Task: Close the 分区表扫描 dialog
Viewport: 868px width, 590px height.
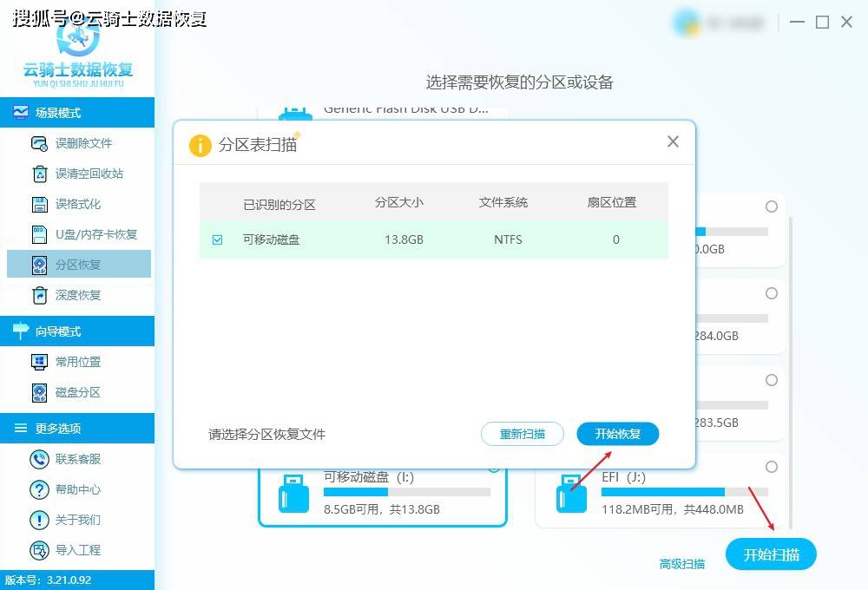Action: tap(674, 141)
